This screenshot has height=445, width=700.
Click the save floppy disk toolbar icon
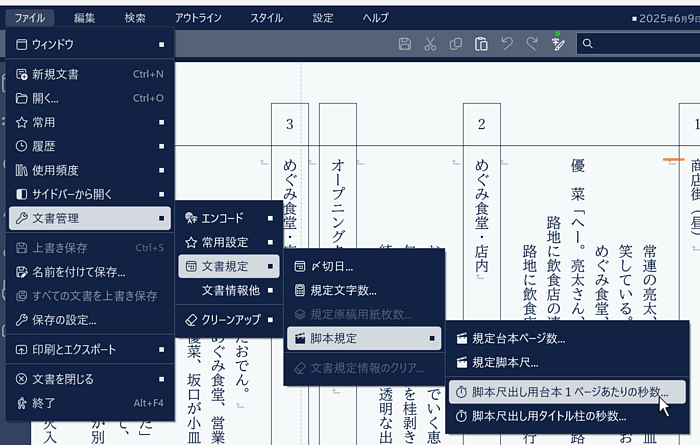coord(404,44)
